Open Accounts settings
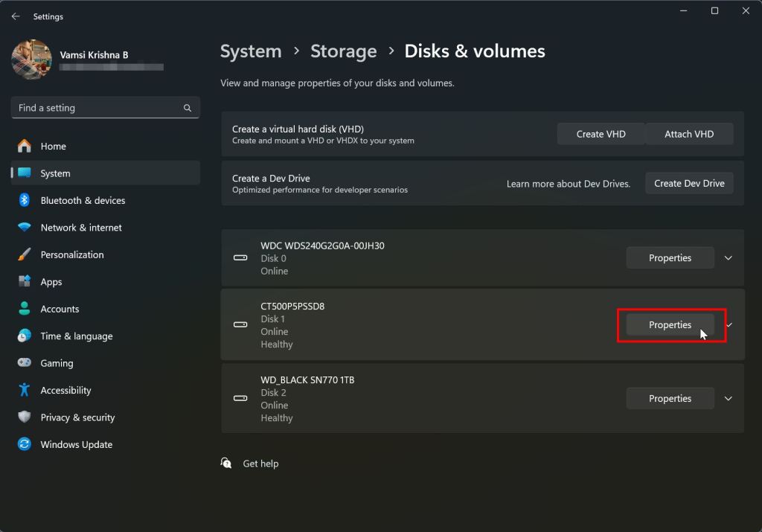Image resolution: width=762 pixels, height=532 pixels. pyautogui.click(x=106, y=309)
